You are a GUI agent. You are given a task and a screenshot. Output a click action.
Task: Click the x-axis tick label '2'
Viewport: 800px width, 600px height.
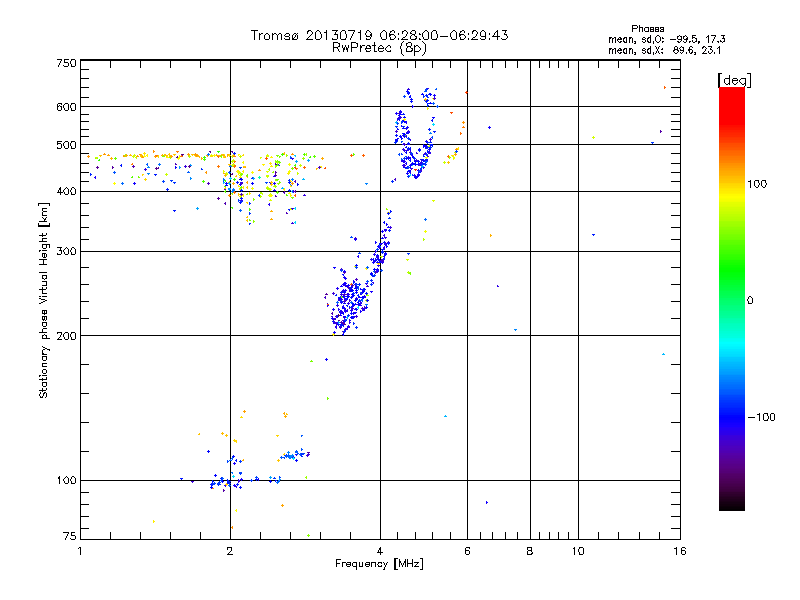(230, 551)
